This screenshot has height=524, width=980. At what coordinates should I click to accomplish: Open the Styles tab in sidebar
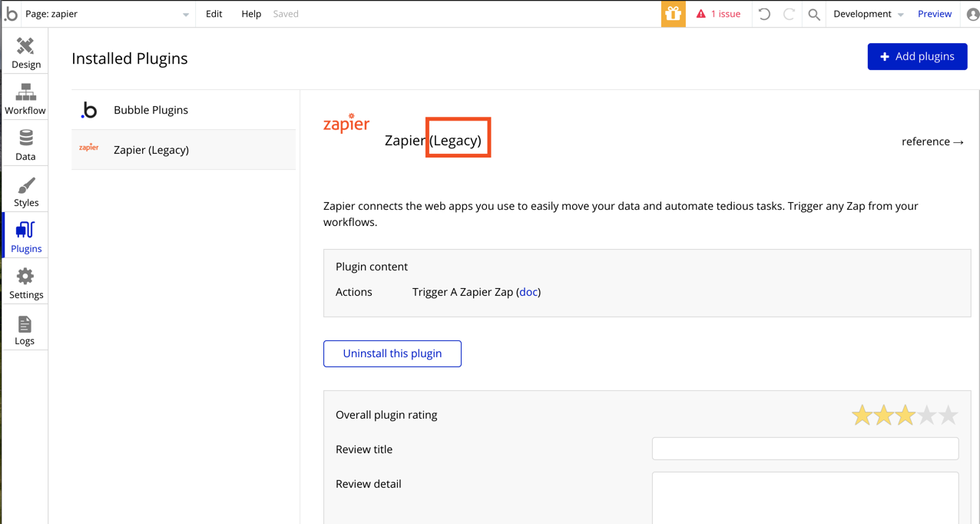(x=25, y=191)
